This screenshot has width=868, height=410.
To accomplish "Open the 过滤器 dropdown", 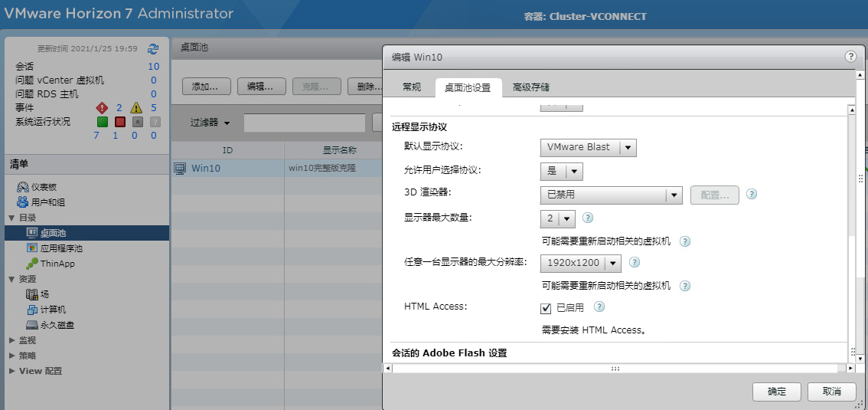I will point(210,123).
